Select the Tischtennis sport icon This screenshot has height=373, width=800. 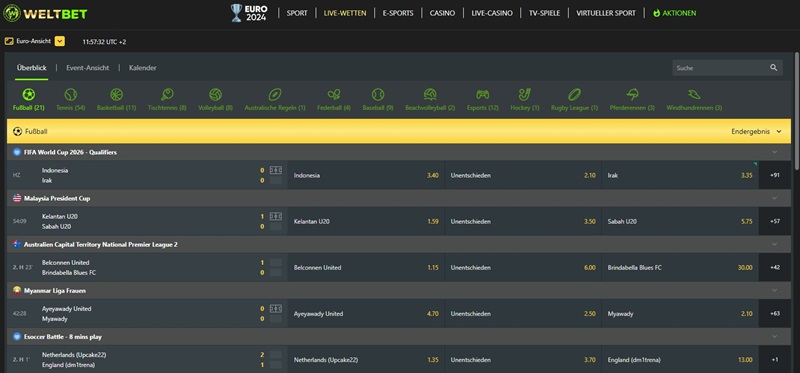pos(167,94)
